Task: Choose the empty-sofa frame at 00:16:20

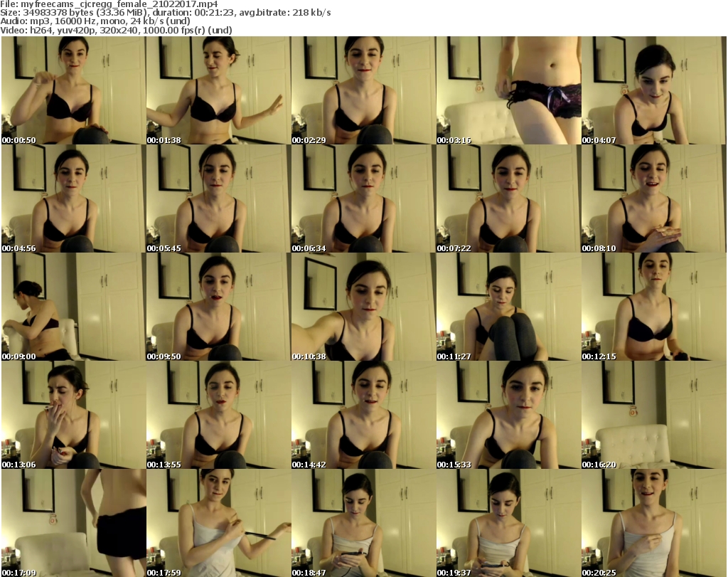Action: 653,415
